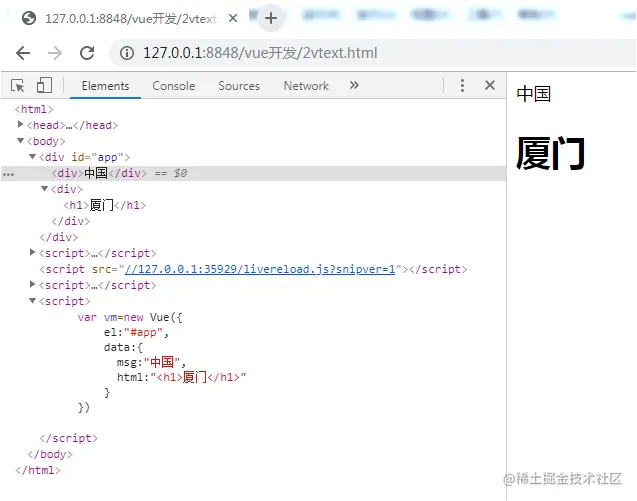The height and width of the screenshot is (501, 637).
Task: Open the livereload.js script link
Action: click(x=260, y=269)
